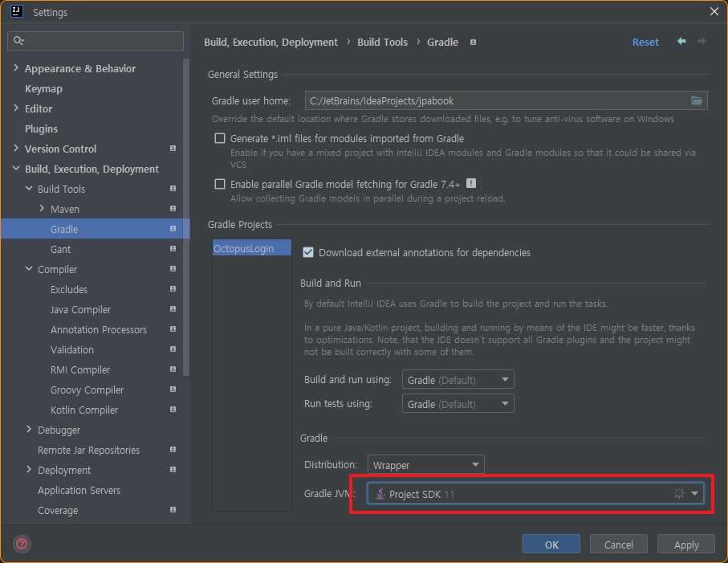The image size is (728, 563).
Task: Expand the Debugger node
Action: coord(29,430)
